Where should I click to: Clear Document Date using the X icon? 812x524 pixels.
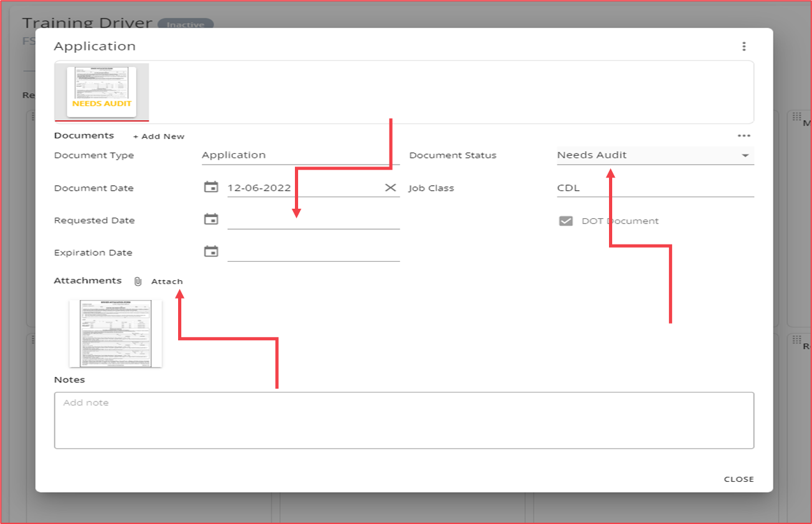click(391, 187)
